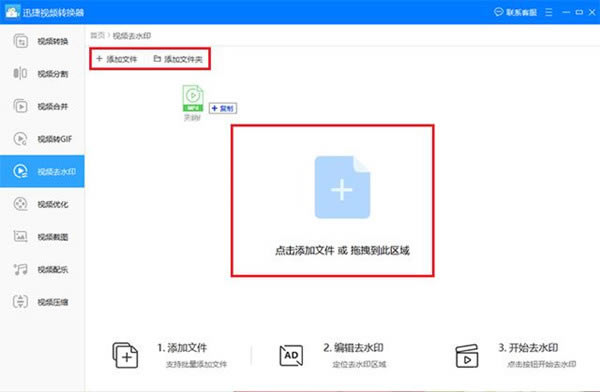Click the large blue plus file icon
600x392 pixels.
tap(342, 187)
